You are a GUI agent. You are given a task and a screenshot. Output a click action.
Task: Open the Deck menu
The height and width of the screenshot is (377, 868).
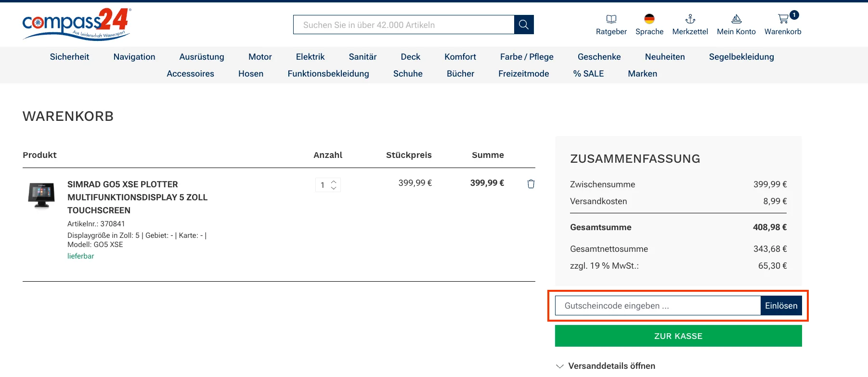tap(411, 57)
